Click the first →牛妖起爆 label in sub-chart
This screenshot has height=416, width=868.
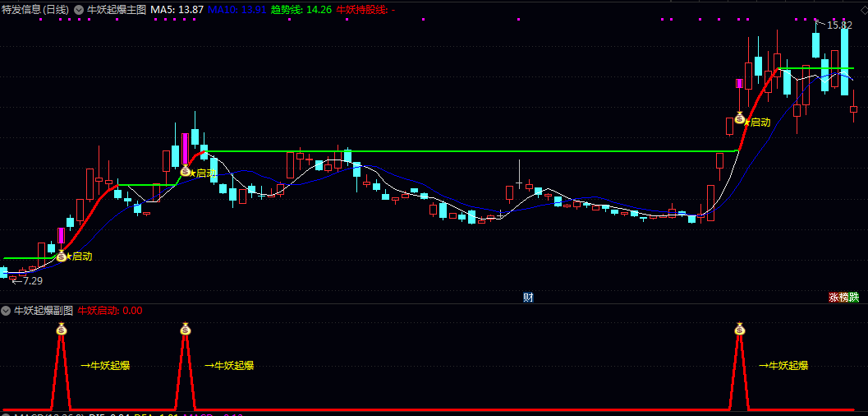(105, 366)
